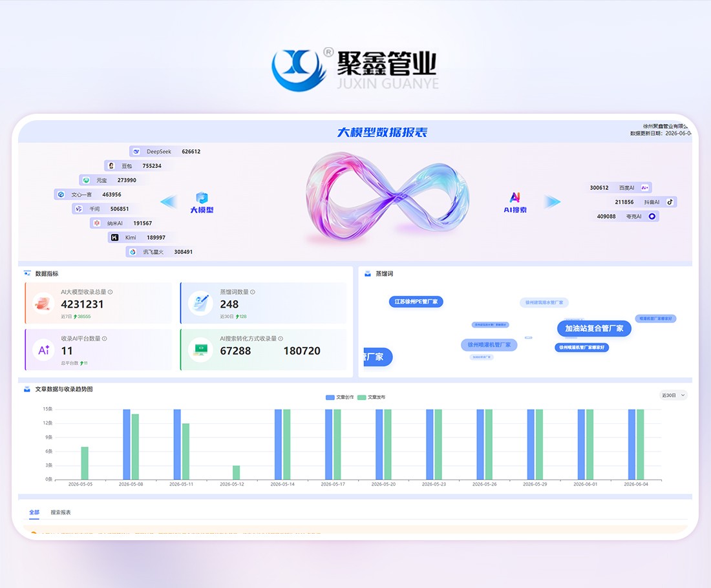711x588 pixels.
Task: Click the 加油站复合管厂家 keyword tag
Action: [594, 328]
